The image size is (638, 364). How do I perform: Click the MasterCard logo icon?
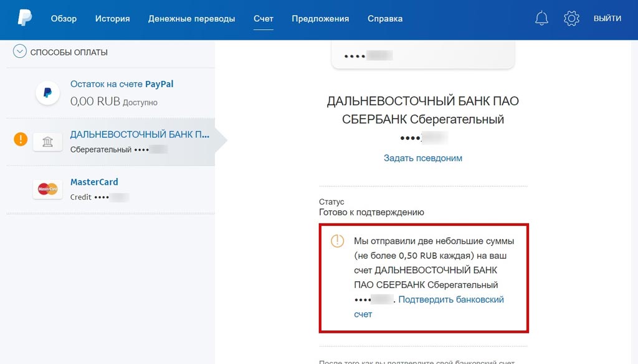[x=47, y=189]
